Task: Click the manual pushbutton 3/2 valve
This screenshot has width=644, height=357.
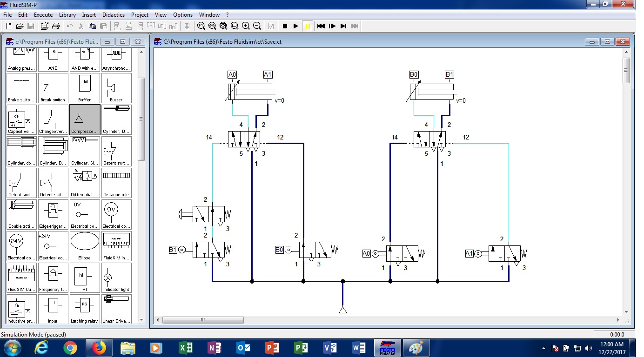Action: (x=208, y=214)
